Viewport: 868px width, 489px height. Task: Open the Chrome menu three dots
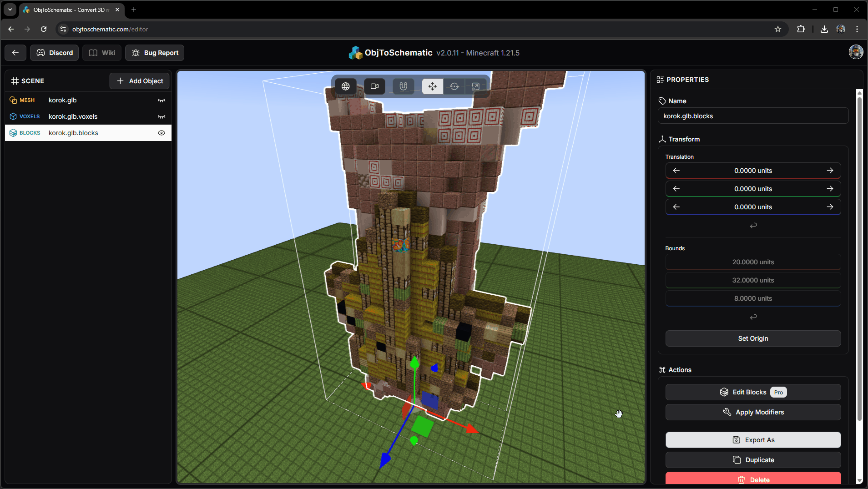click(857, 29)
